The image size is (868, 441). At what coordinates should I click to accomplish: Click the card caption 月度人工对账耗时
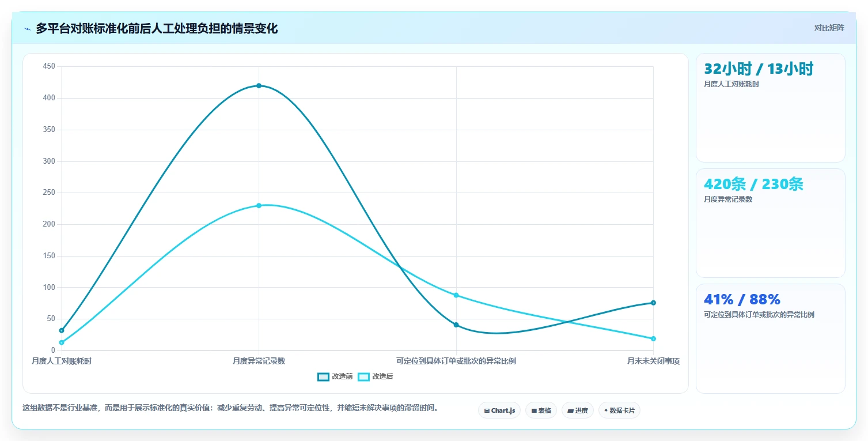[731, 84]
